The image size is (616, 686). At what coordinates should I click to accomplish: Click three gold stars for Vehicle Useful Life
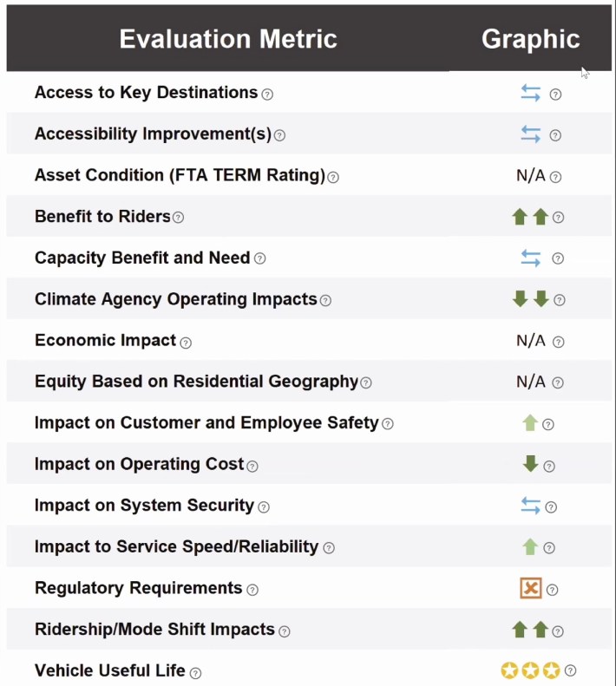click(530, 670)
